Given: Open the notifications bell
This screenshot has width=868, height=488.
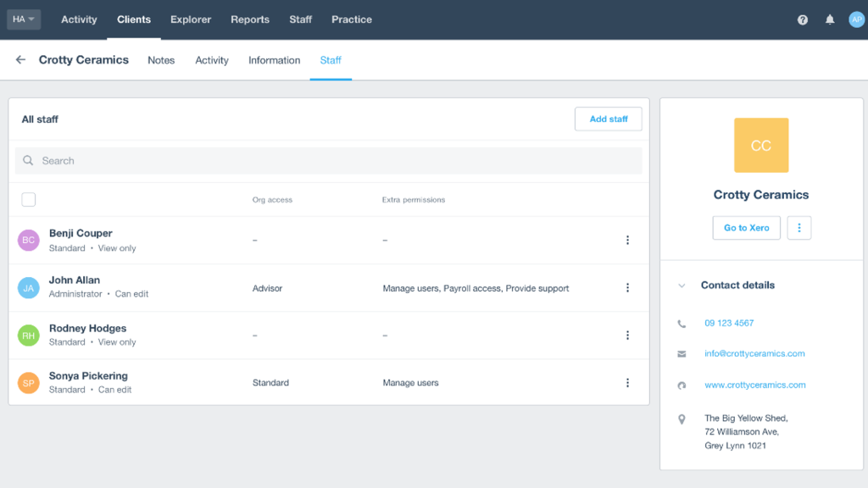Looking at the screenshot, I should coord(830,20).
